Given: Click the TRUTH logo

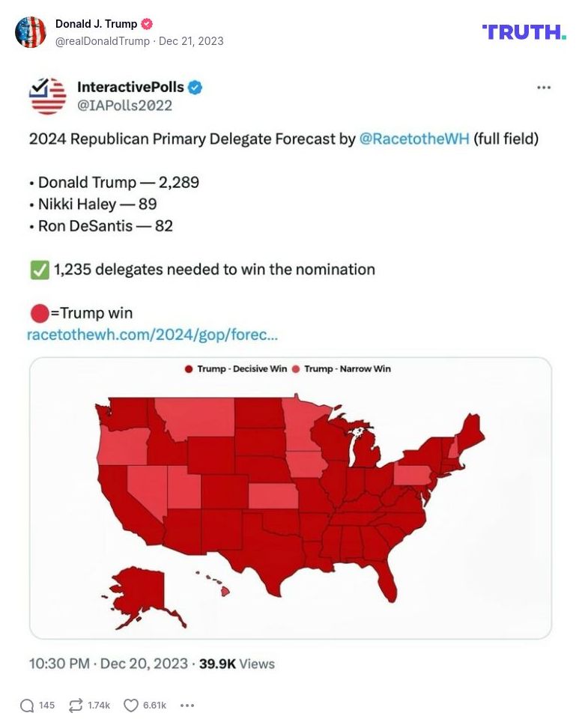Looking at the screenshot, I should (x=523, y=31).
